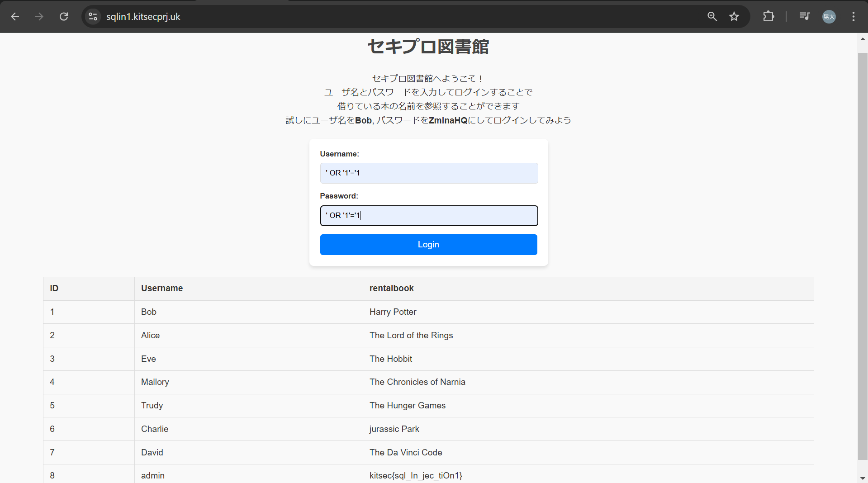This screenshot has height=483, width=868.
Task: Click the Trudy username cell
Action: click(248, 406)
